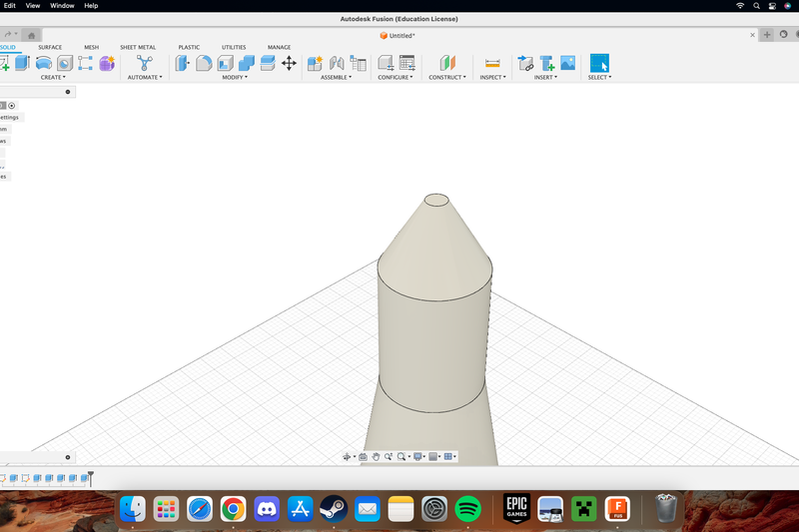
Task: Click the Zoom Window magnifier icon
Action: 401,457
